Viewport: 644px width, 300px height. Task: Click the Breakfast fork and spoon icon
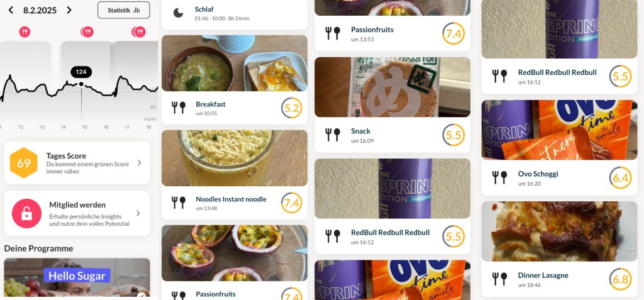tap(178, 108)
